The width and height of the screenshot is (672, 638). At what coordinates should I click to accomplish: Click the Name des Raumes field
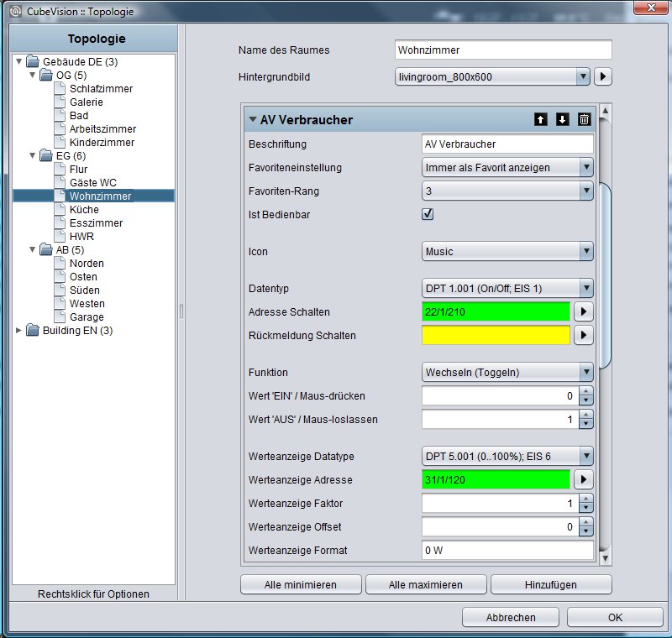point(503,50)
